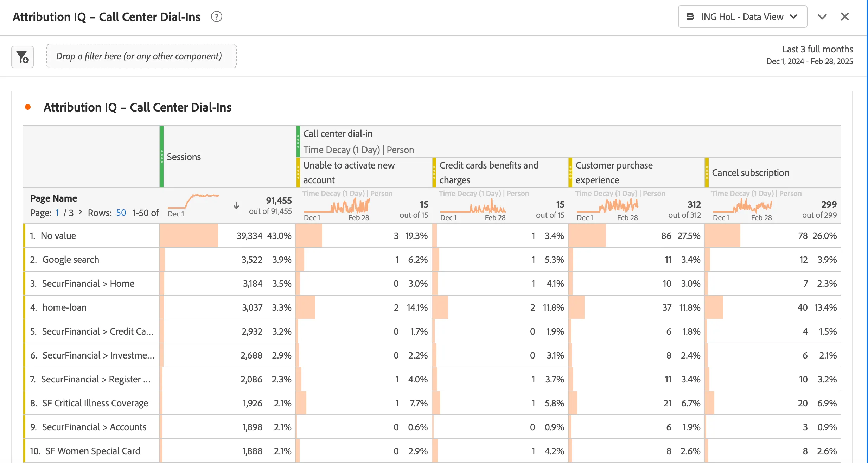
Task: Click current page number 1 link
Action: 57,213
